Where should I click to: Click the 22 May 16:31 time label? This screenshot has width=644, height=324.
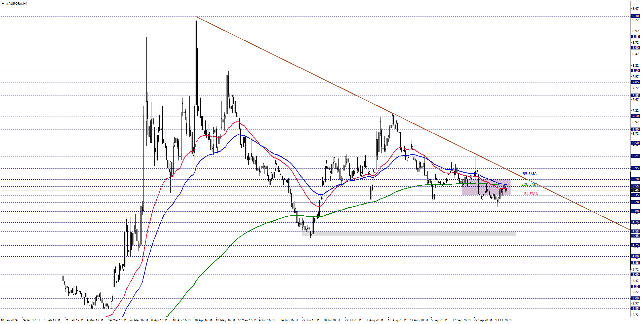[247, 320]
